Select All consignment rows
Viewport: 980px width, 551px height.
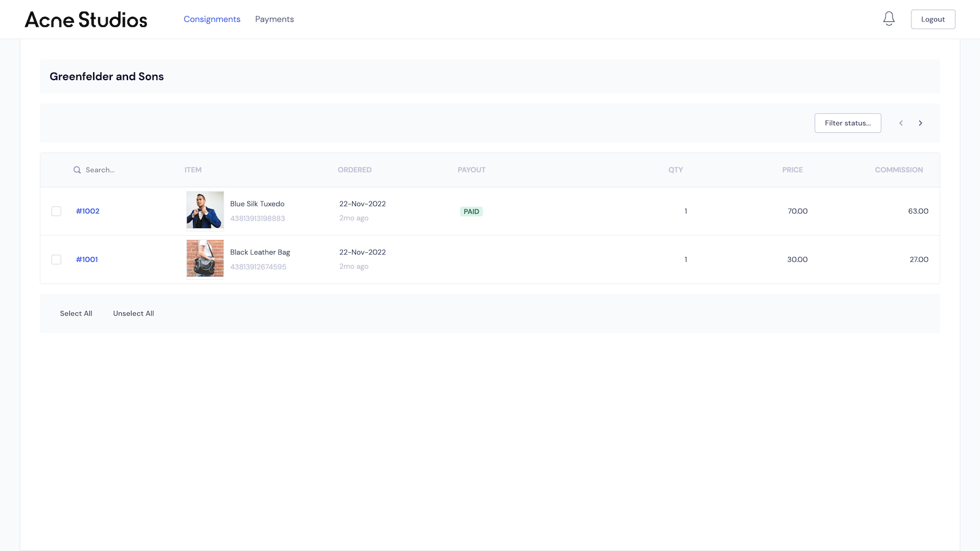click(76, 313)
